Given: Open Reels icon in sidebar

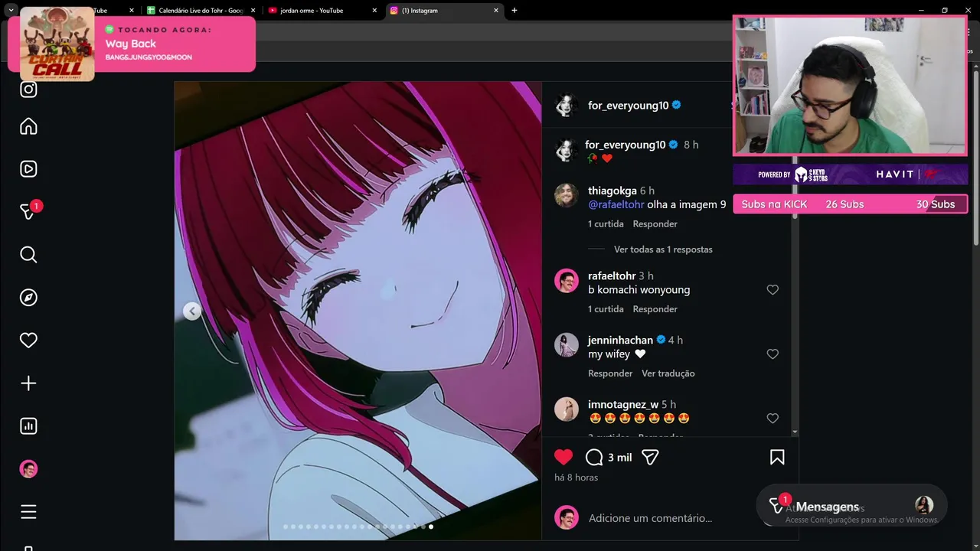Looking at the screenshot, I should (x=28, y=169).
